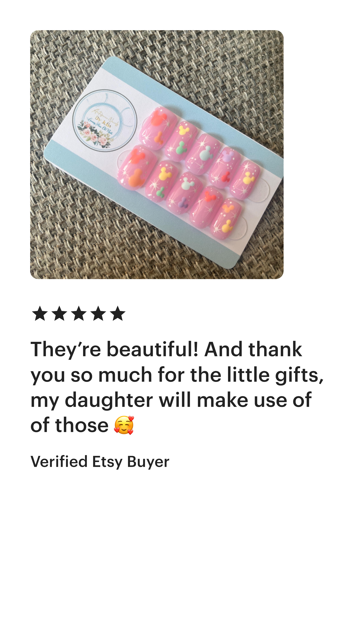Click the "Verified Etsy Buyer" label

tap(100, 462)
